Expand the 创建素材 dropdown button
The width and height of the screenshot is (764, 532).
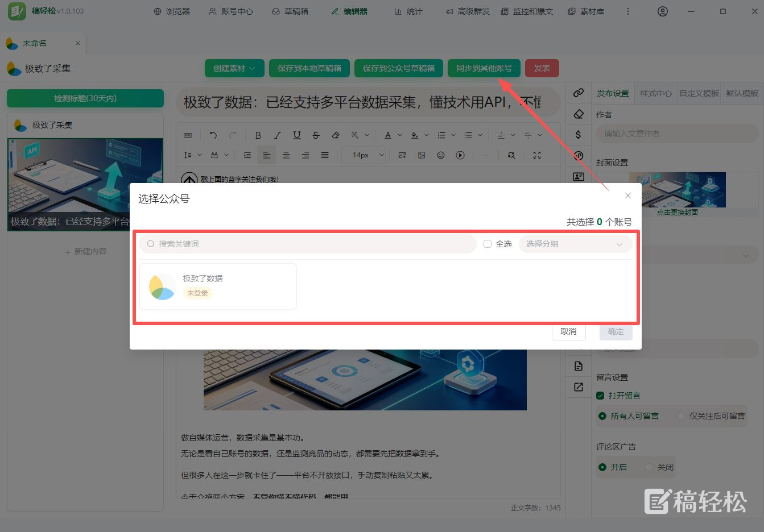click(x=234, y=68)
